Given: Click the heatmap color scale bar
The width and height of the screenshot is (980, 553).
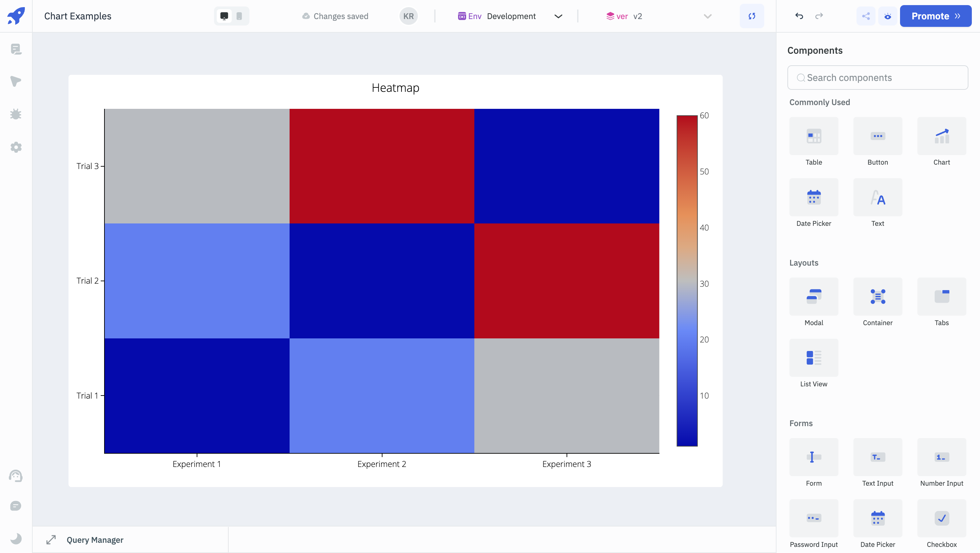Looking at the screenshot, I should point(687,281).
